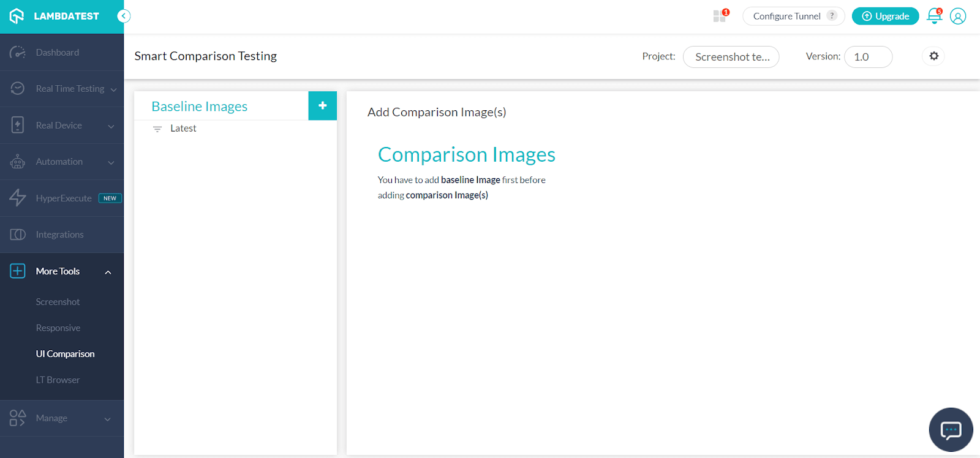Screen dimensions: 980x458
Task: Click the Real Device phone icon
Action: 18,125
